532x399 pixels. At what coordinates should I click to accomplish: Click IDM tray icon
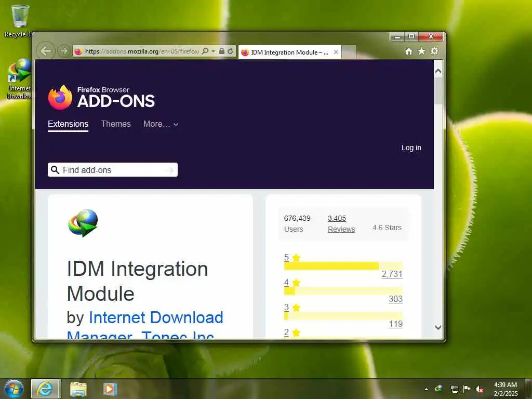coord(439,389)
